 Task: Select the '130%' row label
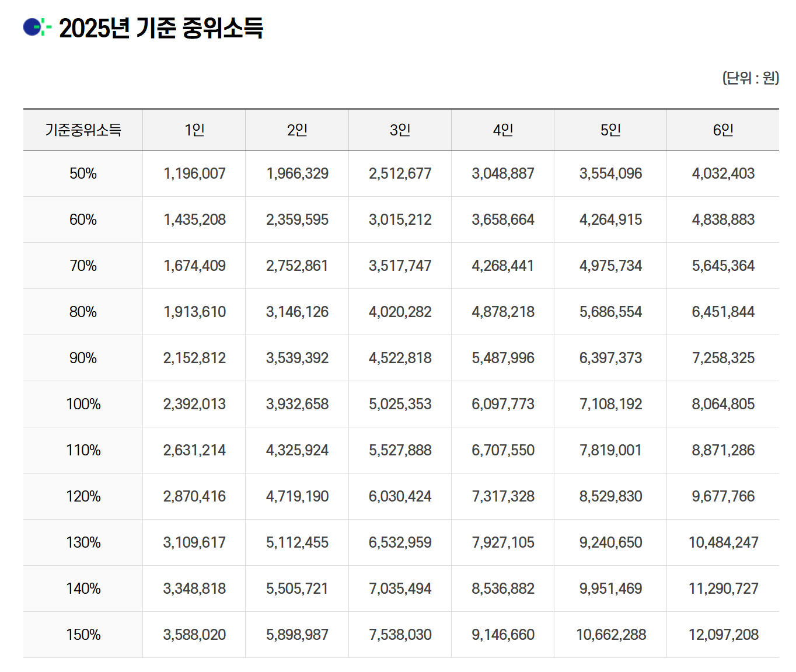83,542
